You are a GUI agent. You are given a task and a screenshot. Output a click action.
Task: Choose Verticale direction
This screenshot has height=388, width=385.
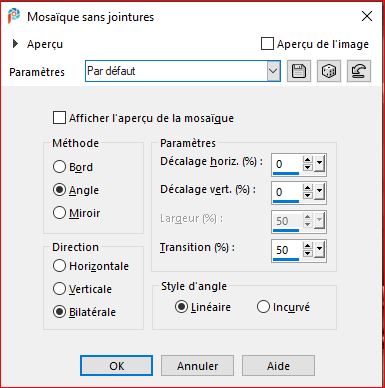pos(59,289)
